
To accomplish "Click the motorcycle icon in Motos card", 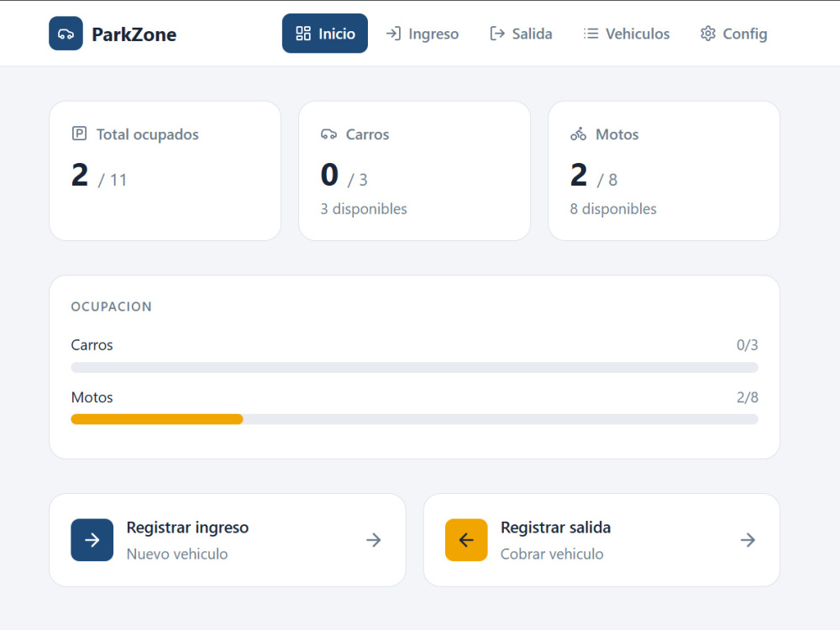I will click(x=579, y=134).
